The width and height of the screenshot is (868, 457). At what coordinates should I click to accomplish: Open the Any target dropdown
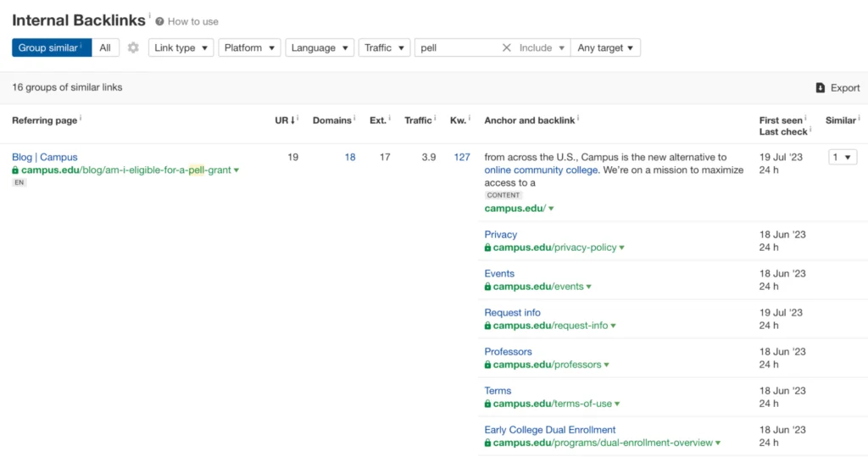pyautogui.click(x=605, y=47)
